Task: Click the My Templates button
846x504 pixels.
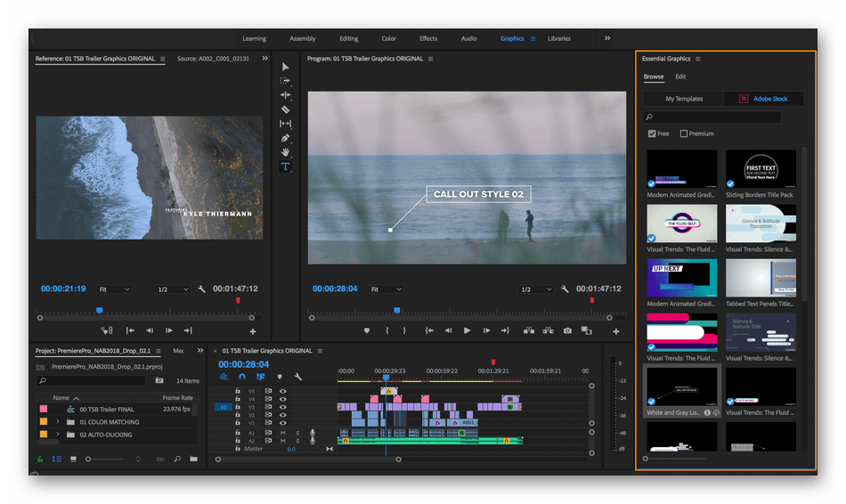Action: [x=684, y=99]
